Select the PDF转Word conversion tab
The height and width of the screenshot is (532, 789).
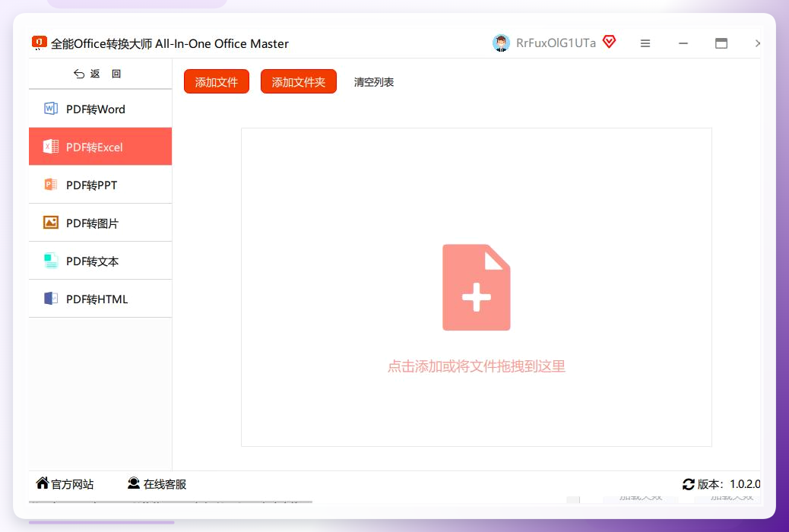click(100, 109)
